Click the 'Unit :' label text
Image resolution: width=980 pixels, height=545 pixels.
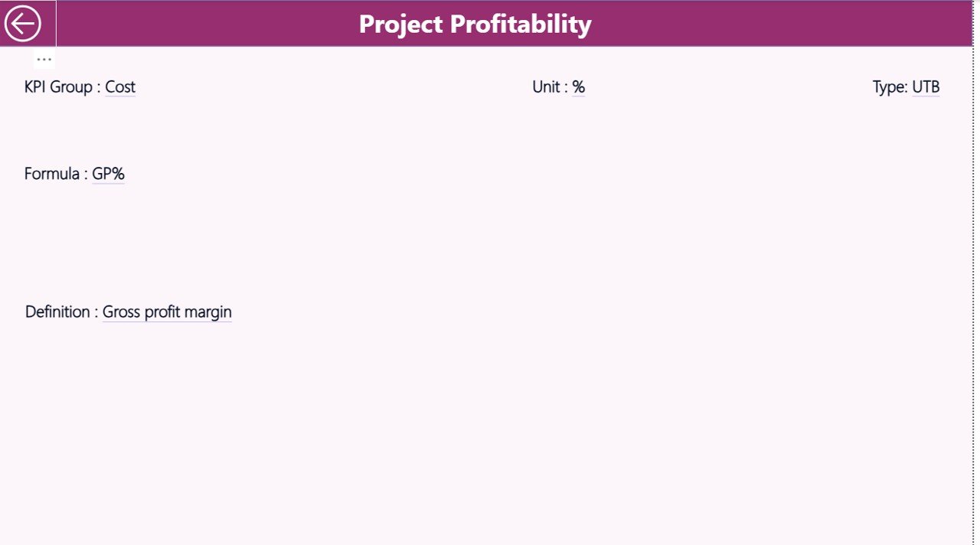(549, 86)
